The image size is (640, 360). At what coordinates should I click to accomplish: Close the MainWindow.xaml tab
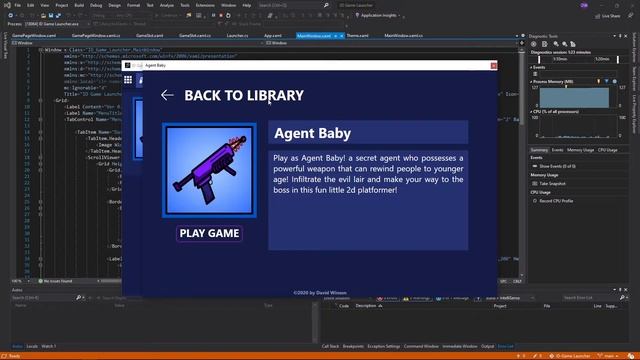342,36
